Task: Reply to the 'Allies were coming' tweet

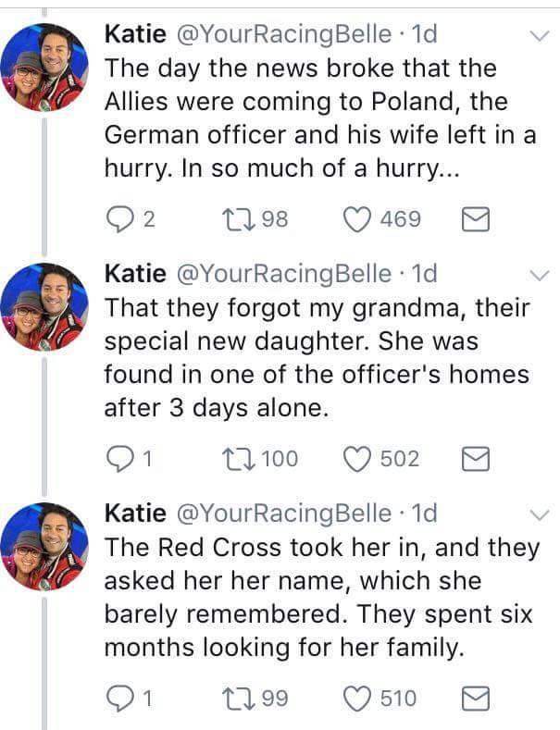Action: 119,219
